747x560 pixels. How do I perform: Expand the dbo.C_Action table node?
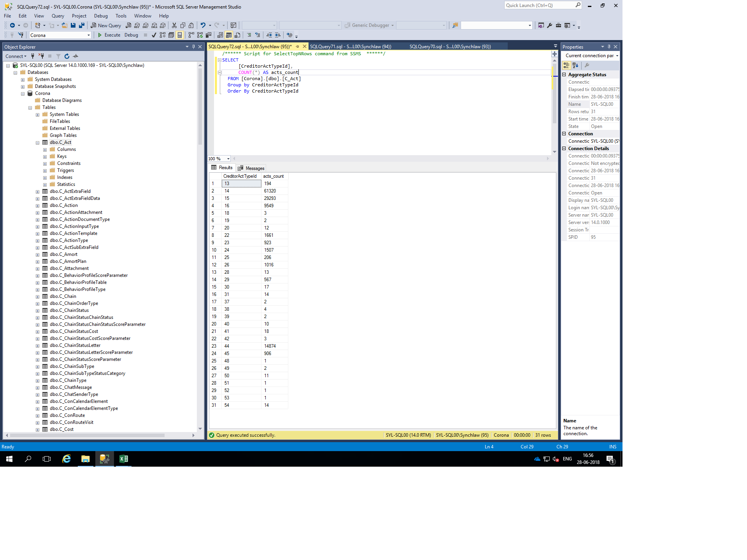(x=37, y=206)
